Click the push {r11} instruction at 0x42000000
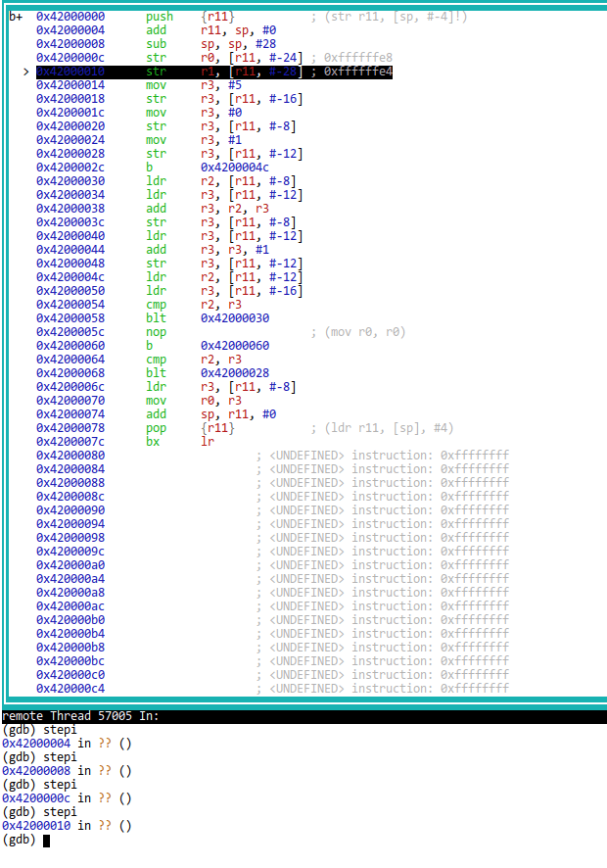The width and height of the screenshot is (607, 868). click(x=190, y=17)
